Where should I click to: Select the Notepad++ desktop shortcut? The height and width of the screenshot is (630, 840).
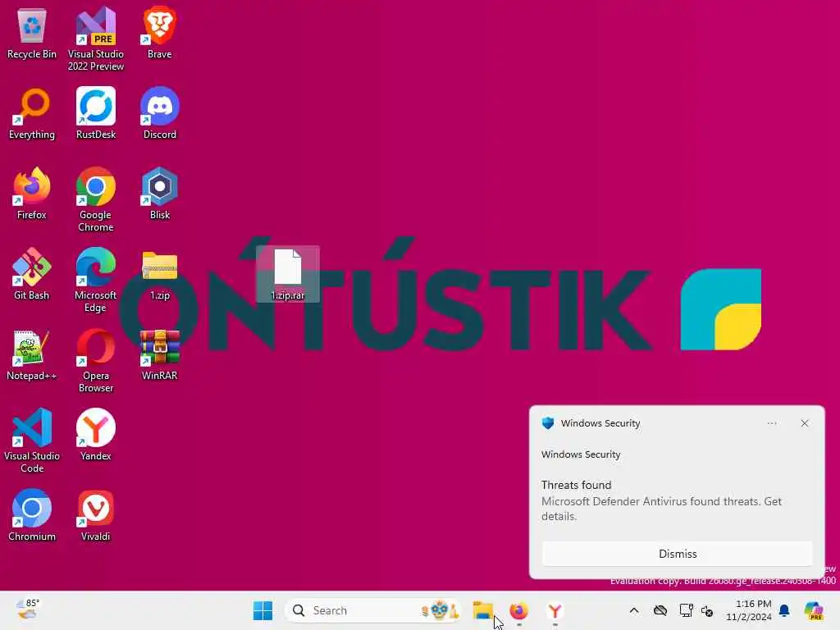tap(32, 354)
